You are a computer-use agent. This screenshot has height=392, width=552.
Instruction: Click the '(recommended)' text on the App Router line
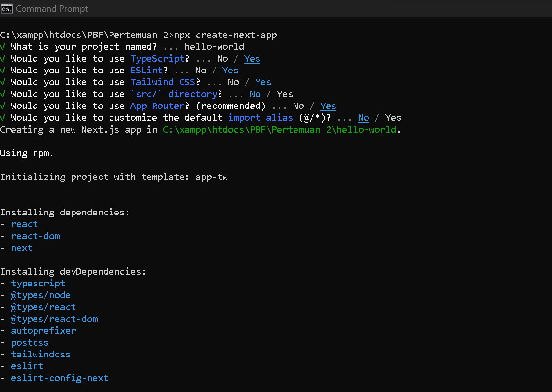[230, 106]
